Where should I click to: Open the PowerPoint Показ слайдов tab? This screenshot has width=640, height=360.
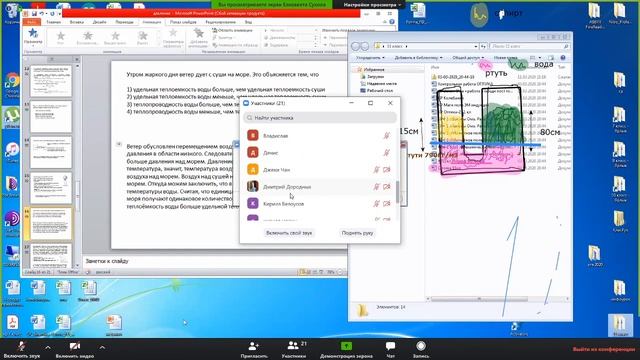coord(183,22)
